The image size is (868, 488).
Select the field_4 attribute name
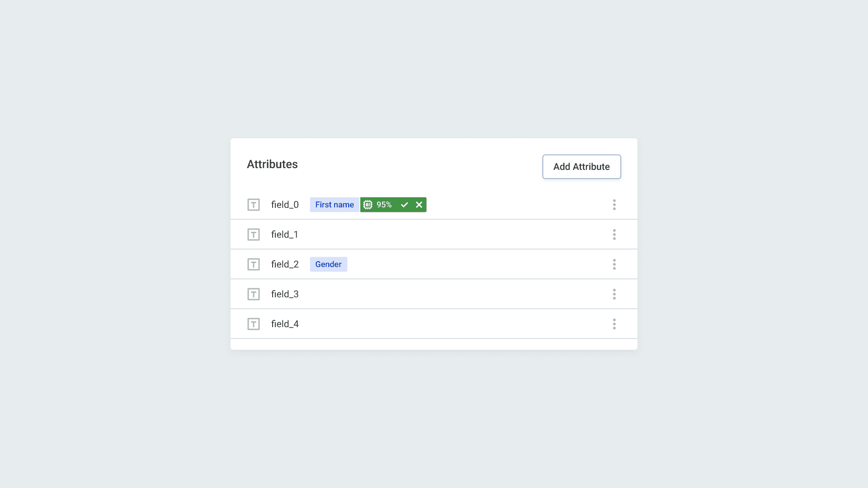285,324
